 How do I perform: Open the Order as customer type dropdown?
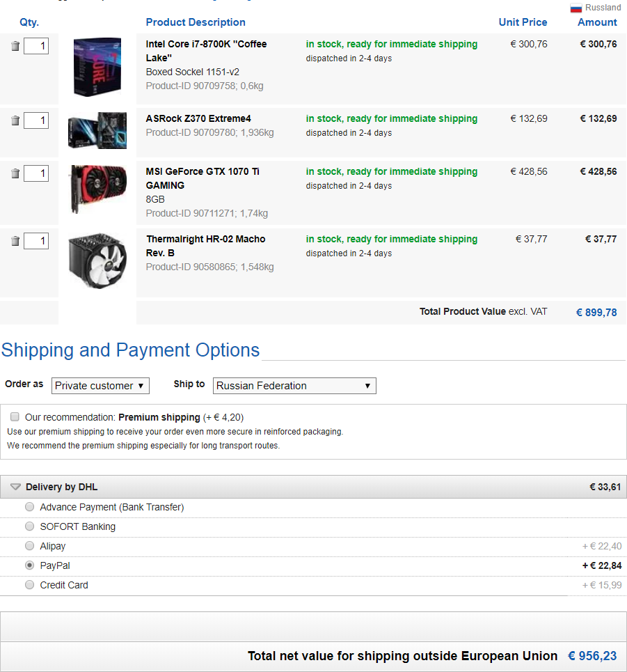(x=100, y=385)
